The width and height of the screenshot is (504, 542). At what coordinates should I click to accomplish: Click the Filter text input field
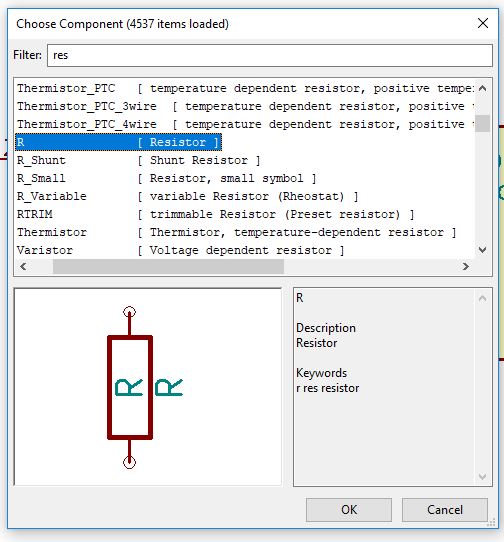(x=270, y=55)
